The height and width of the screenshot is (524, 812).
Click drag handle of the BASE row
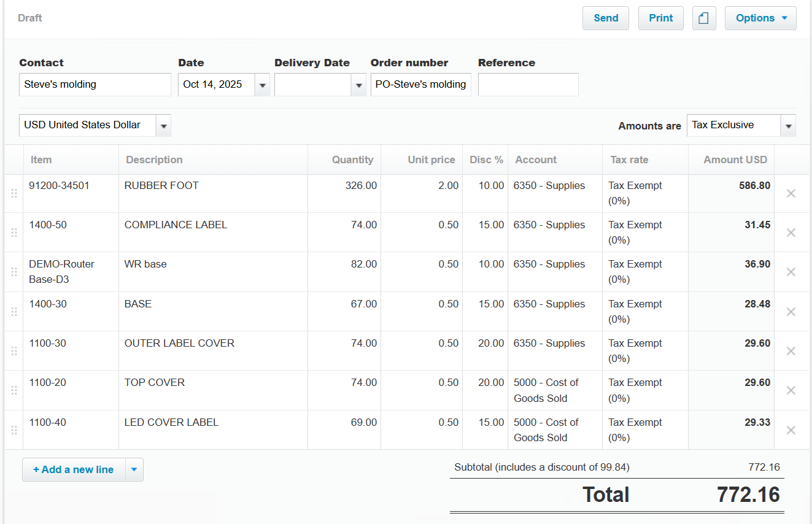pyautogui.click(x=14, y=312)
